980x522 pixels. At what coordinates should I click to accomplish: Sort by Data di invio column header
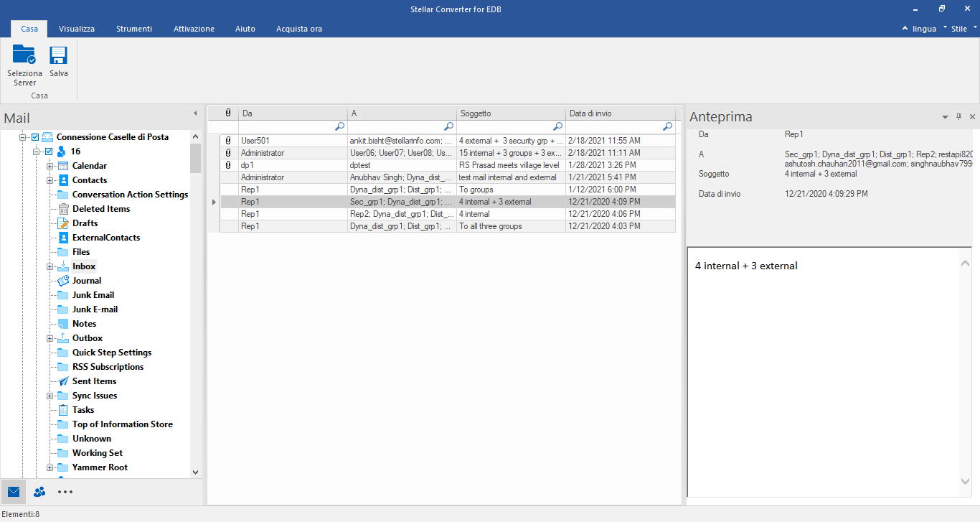tap(620, 113)
